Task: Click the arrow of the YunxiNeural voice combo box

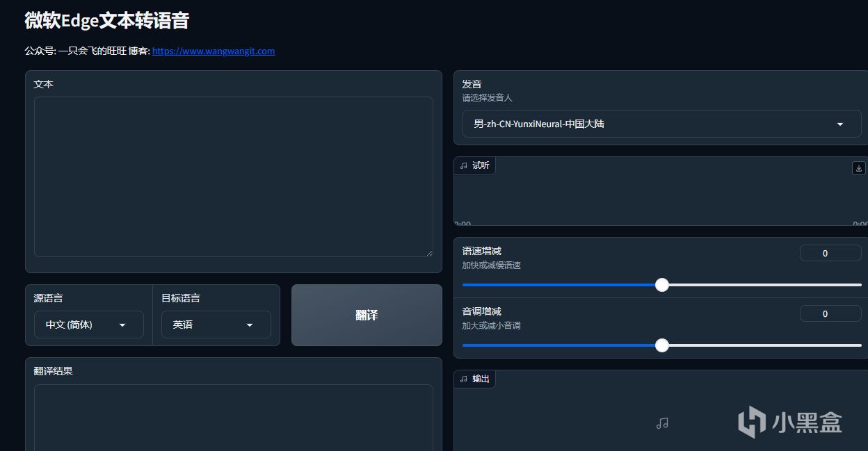Action: pyautogui.click(x=839, y=124)
